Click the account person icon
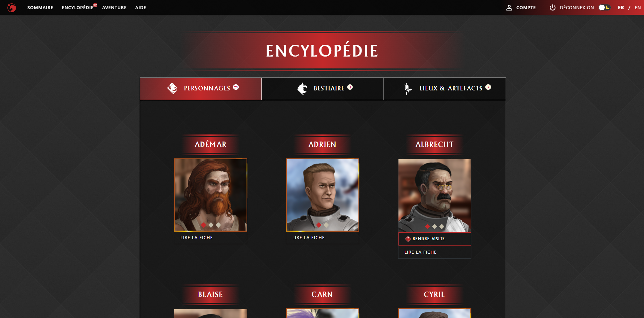 pyautogui.click(x=509, y=7)
